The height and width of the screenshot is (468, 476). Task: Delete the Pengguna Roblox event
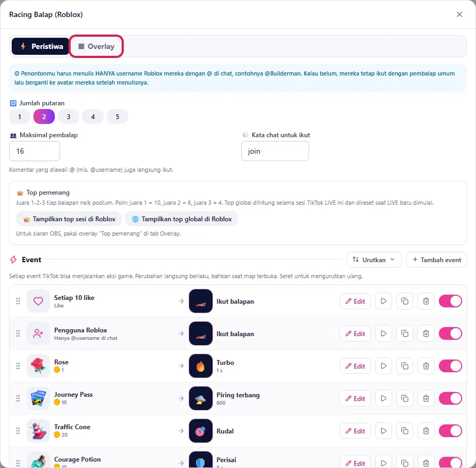[x=426, y=333]
